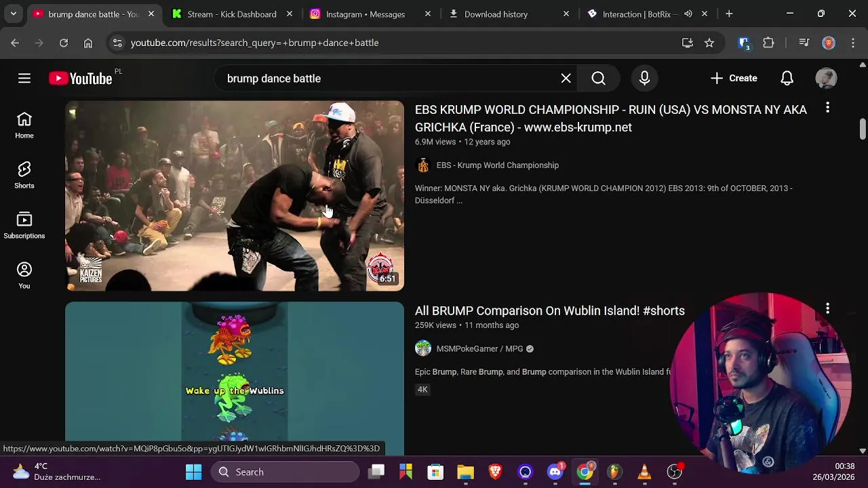Start voice search with the microphone icon
The height and width of the screenshot is (488, 868).
click(x=644, y=79)
